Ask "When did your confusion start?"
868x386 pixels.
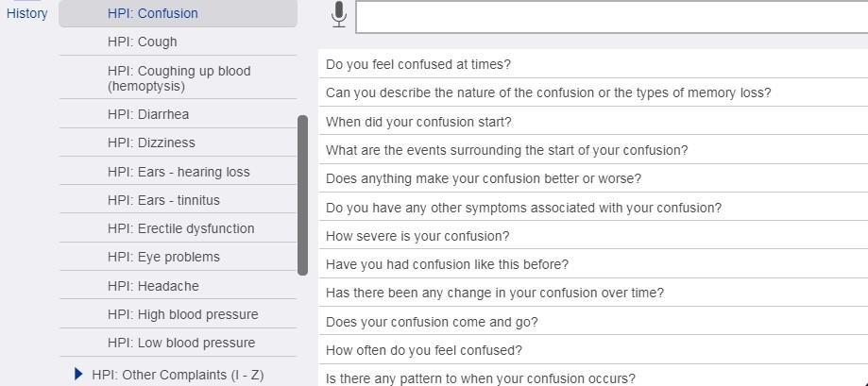(418, 122)
